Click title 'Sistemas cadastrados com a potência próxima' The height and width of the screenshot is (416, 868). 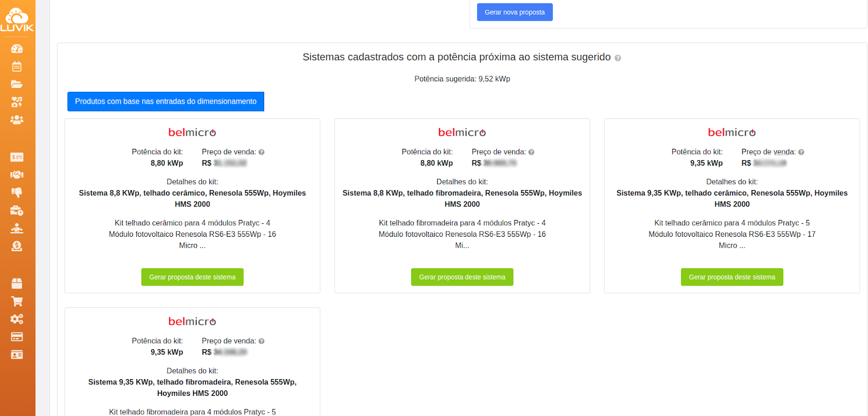[x=457, y=57]
